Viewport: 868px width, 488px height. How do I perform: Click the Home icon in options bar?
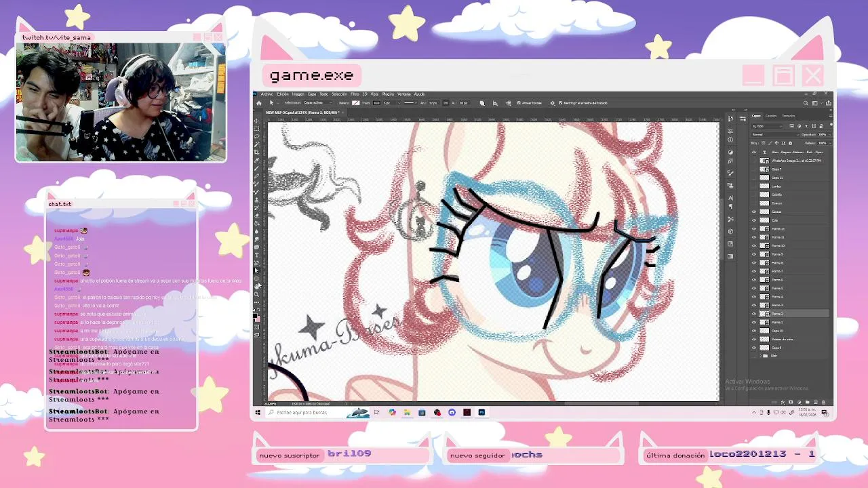pyautogui.click(x=259, y=103)
